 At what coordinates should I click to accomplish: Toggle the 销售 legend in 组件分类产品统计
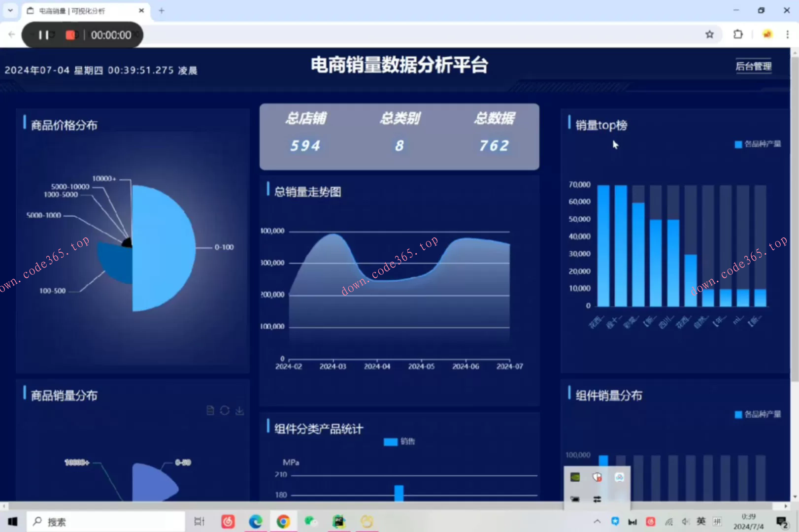399,441
